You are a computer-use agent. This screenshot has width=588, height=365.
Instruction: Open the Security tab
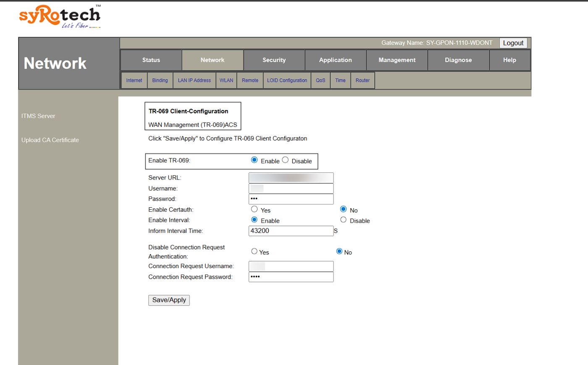point(274,60)
